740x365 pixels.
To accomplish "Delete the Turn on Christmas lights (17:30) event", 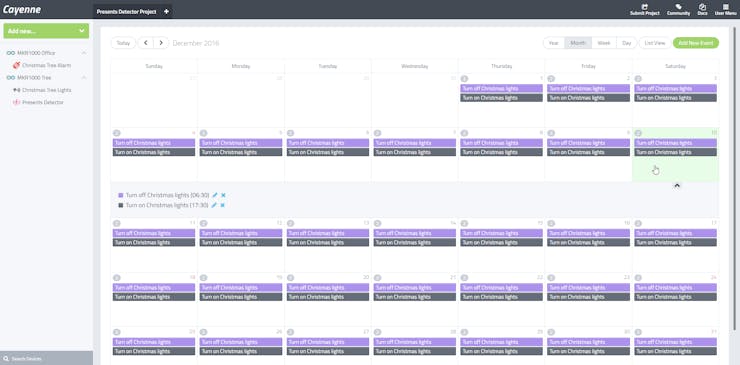I will [x=222, y=205].
